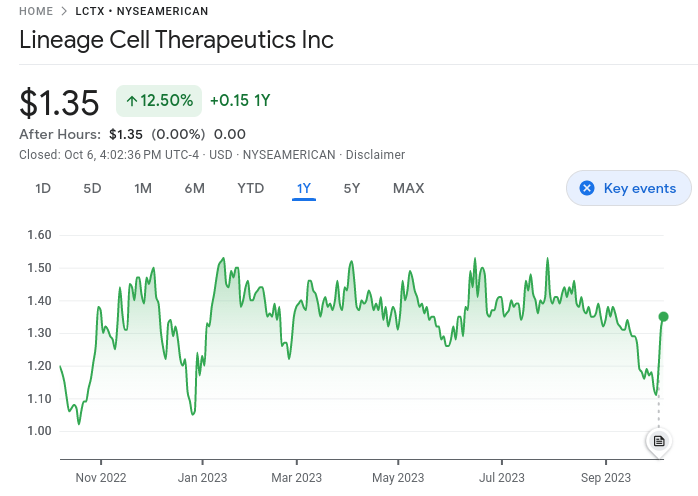698x496 pixels.
Task: Select the 6M time range tab
Action: [x=195, y=188]
